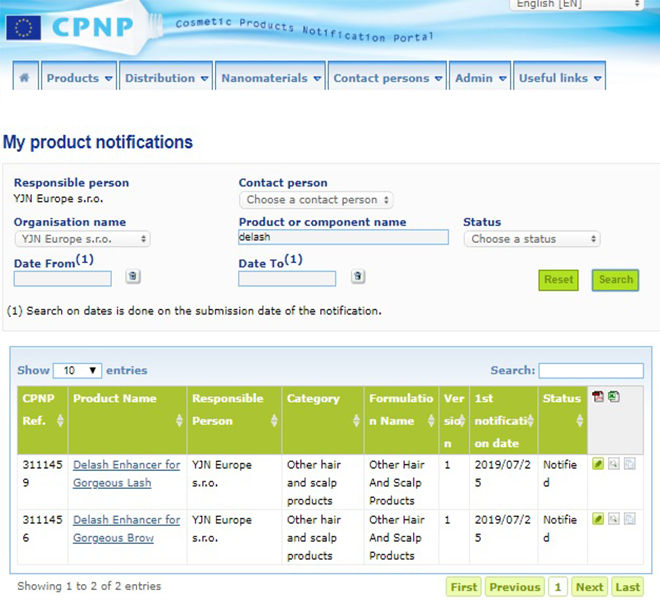The width and height of the screenshot is (660, 600).
Task: Clear the Date To field
Action: tap(358, 276)
